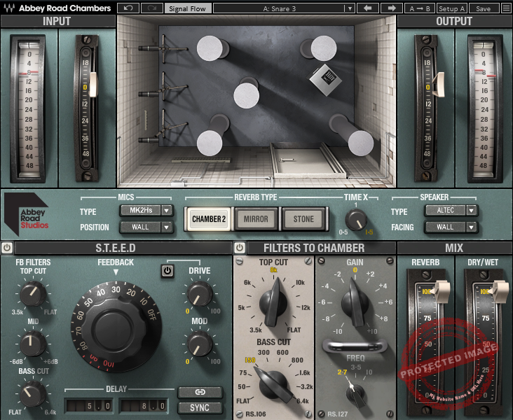This screenshot has height=420, width=513.
Task: Load previous preset with left arrow
Action: point(368,8)
